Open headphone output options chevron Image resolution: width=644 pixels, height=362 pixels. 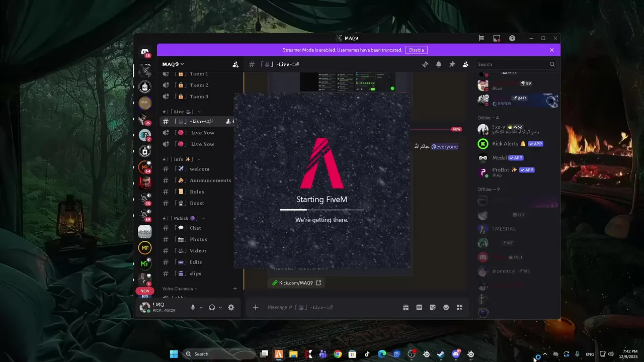220,307
